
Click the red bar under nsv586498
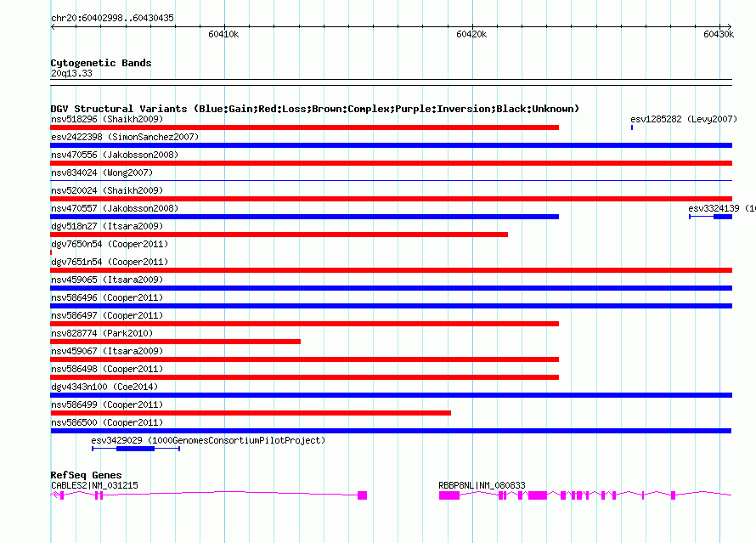[x=305, y=377]
